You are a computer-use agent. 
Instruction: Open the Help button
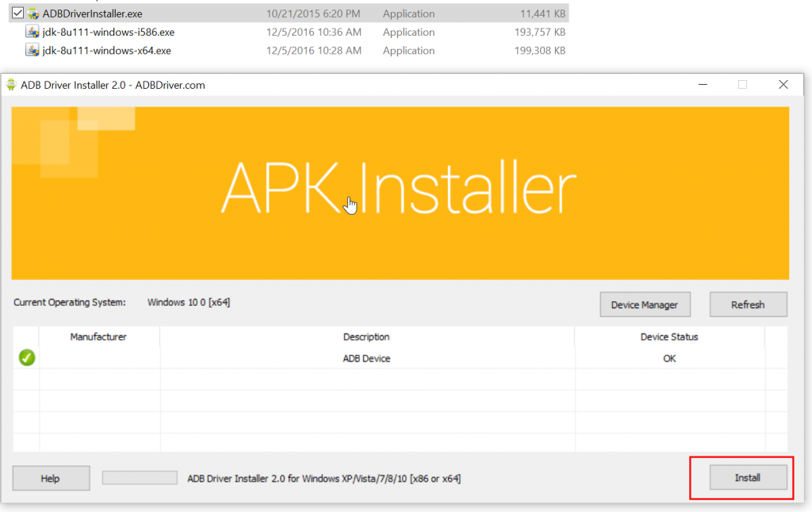[x=51, y=479]
